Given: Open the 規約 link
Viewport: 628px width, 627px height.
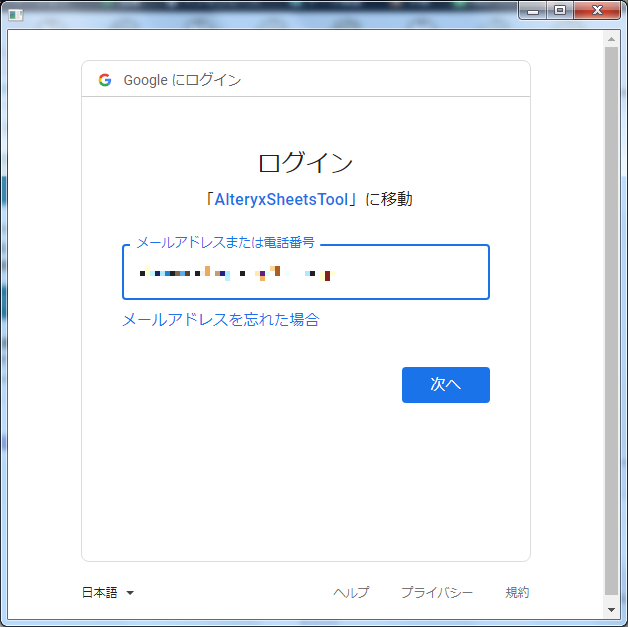Looking at the screenshot, I should pos(517,592).
